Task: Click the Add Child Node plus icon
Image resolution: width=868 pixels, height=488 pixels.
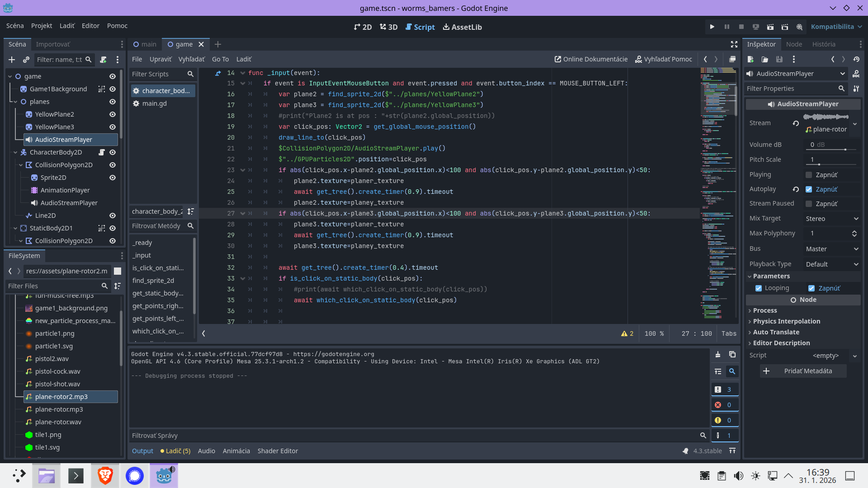Action: (x=12, y=60)
